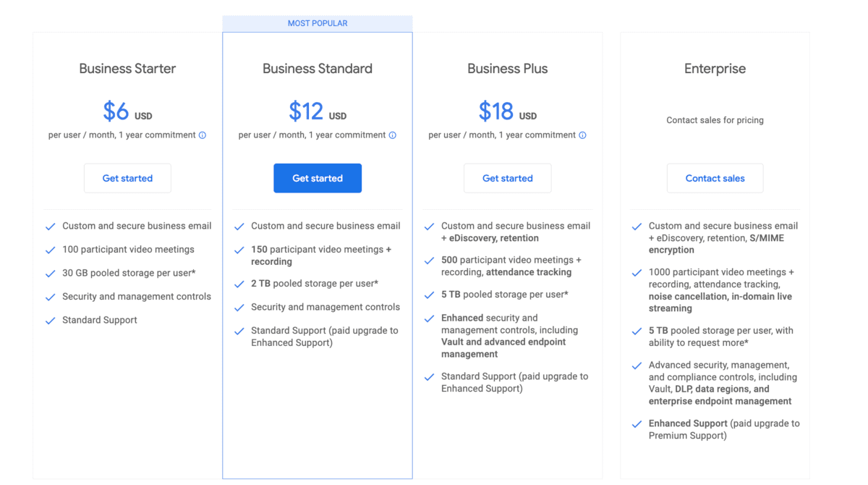This screenshot has height=485, width=868.
Task: Click info icon beside Business Plus commitment text
Action: coord(583,135)
